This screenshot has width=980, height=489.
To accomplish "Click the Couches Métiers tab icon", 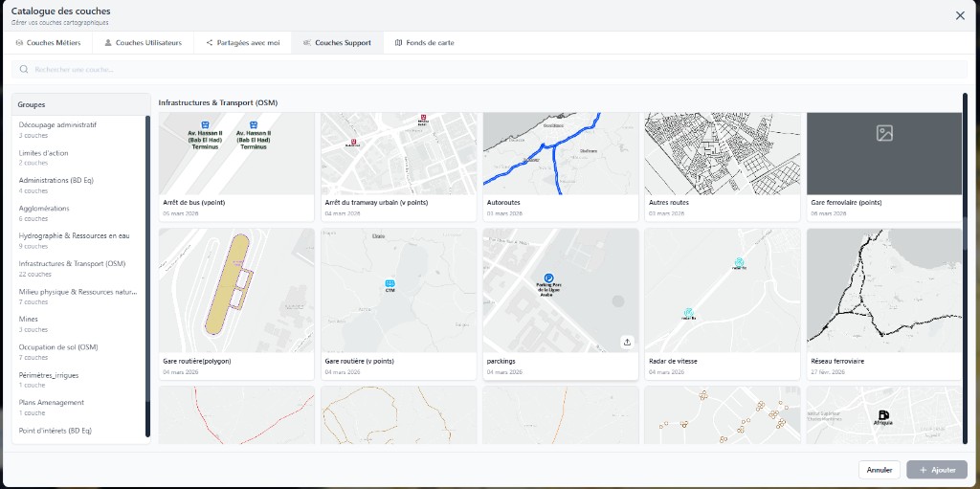I will coord(19,43).
